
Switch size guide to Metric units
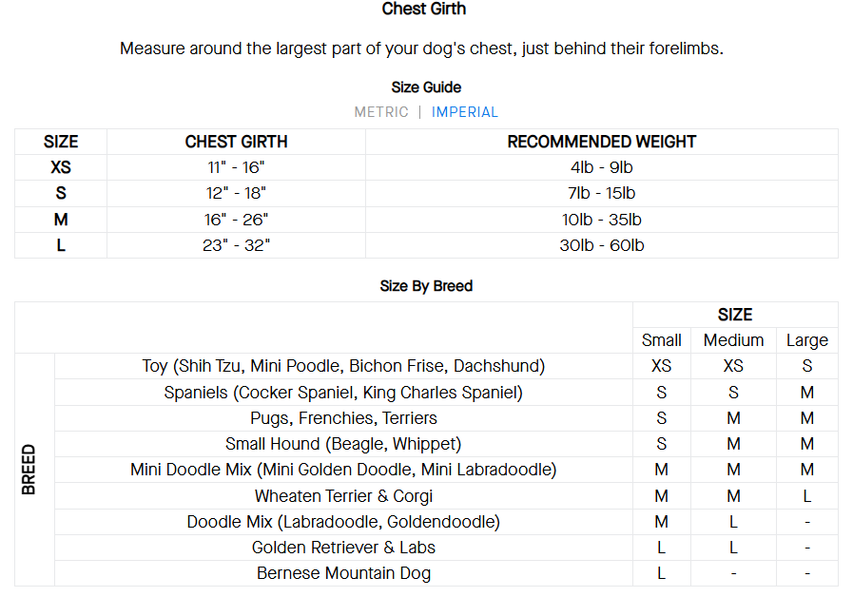tap(381, 112)
